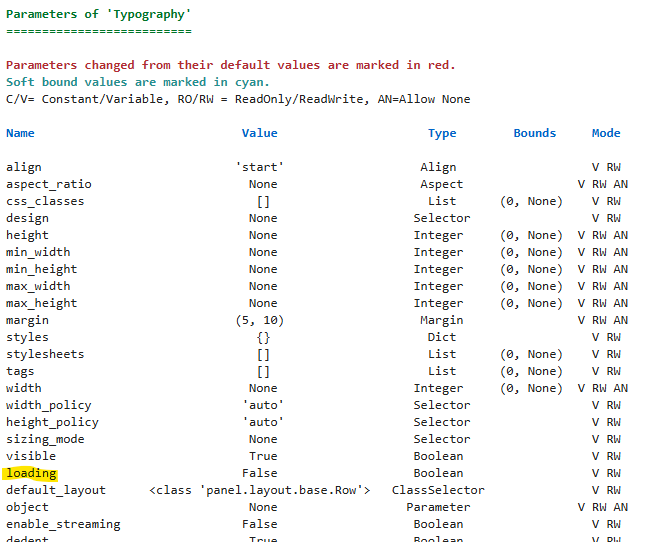The height and width of the screenshot is (542, 661).
Task: Click the 'ClassSelector' type text
Action: (438, 490)
